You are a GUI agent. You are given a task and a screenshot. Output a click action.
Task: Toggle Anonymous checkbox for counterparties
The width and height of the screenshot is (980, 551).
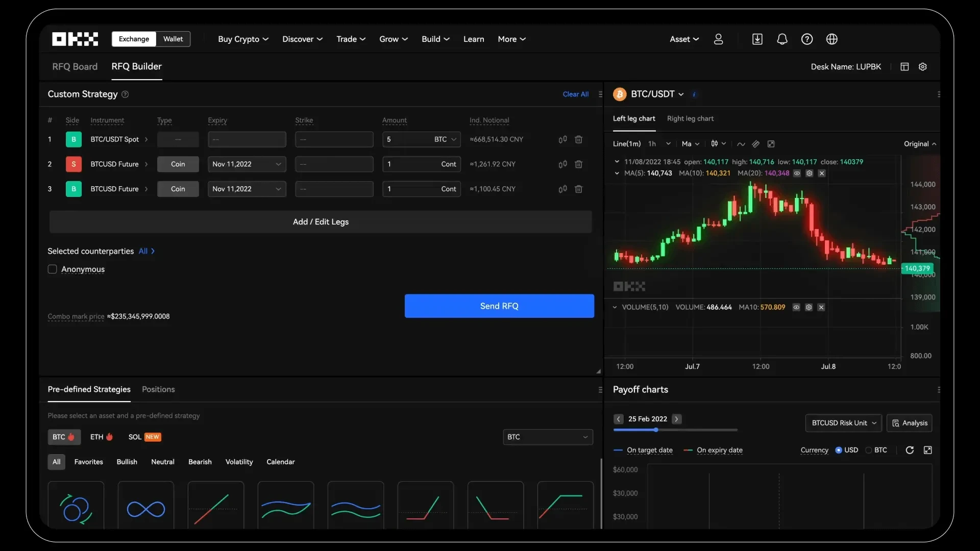point(52,268)
